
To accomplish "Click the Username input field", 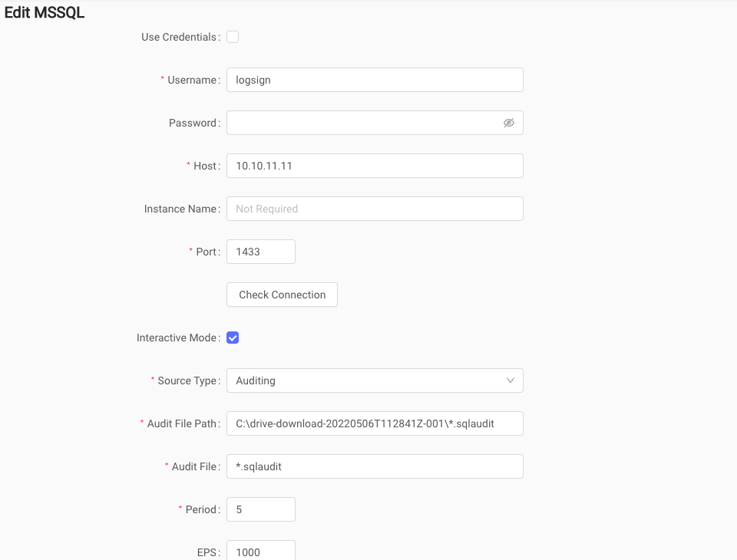I will point(375,80).
